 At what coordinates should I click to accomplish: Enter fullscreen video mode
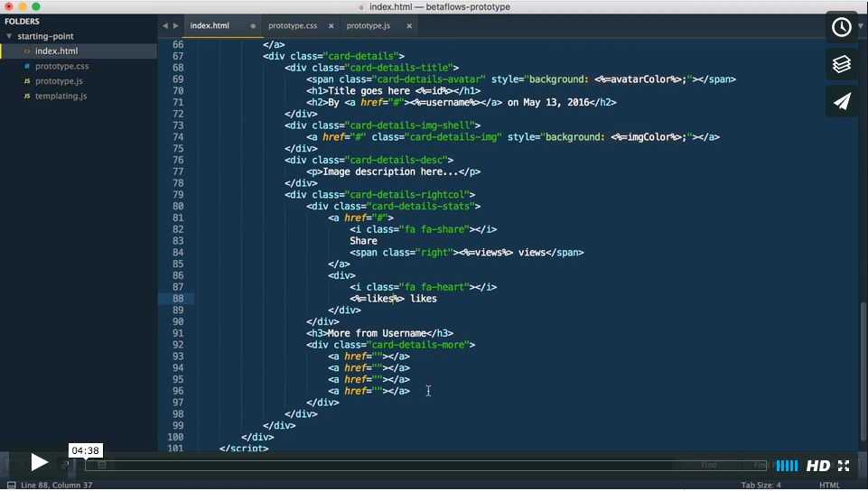pyautogui.click(x=844, y=466)
